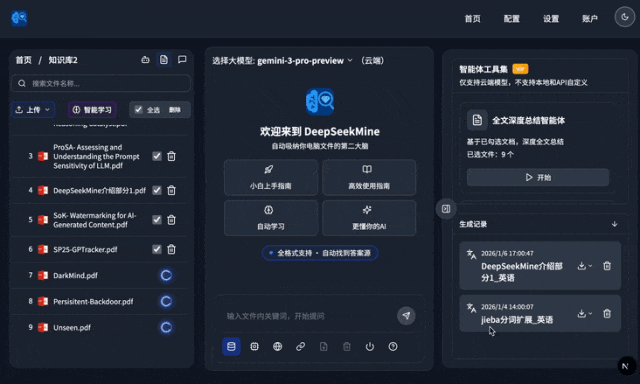Toggle the 全选 select-all checkbox

pos(138,110)
